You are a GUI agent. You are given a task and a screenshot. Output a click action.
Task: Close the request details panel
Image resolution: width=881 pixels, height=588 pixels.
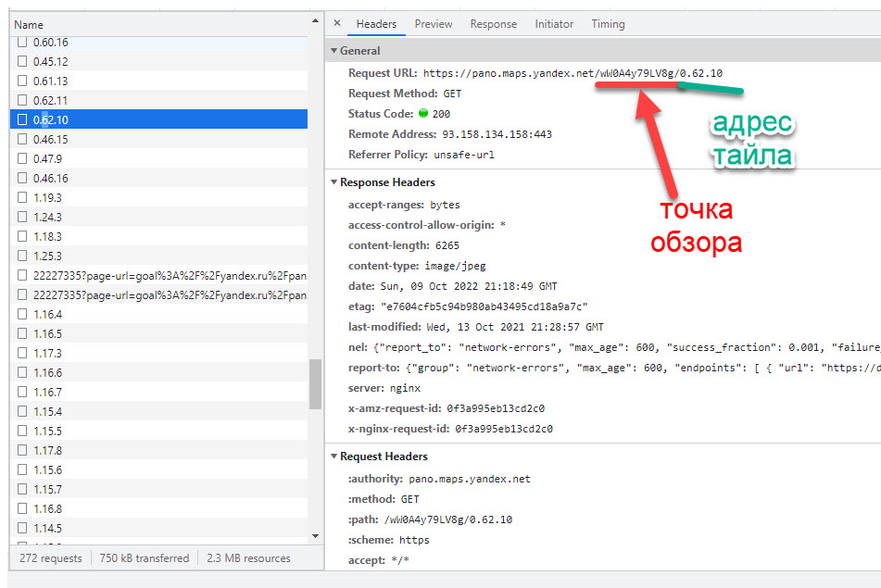point(337,24)
